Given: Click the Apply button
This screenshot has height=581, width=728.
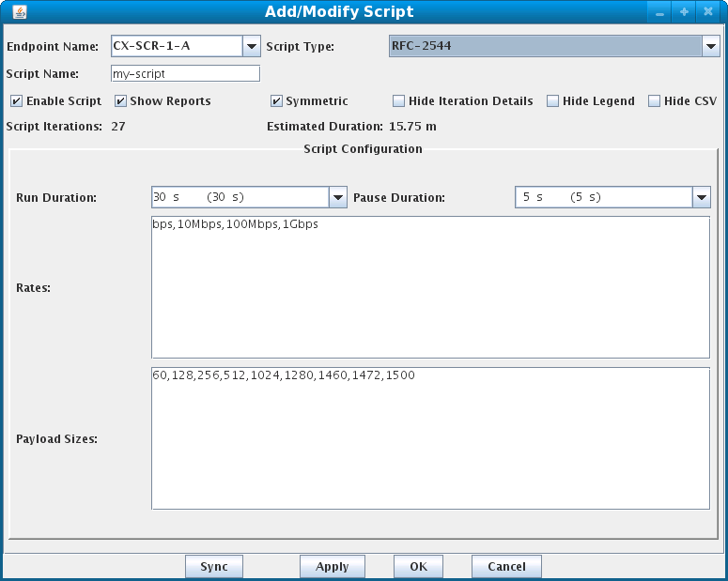Looking at the screenshot, I should [x=332, y=566].
